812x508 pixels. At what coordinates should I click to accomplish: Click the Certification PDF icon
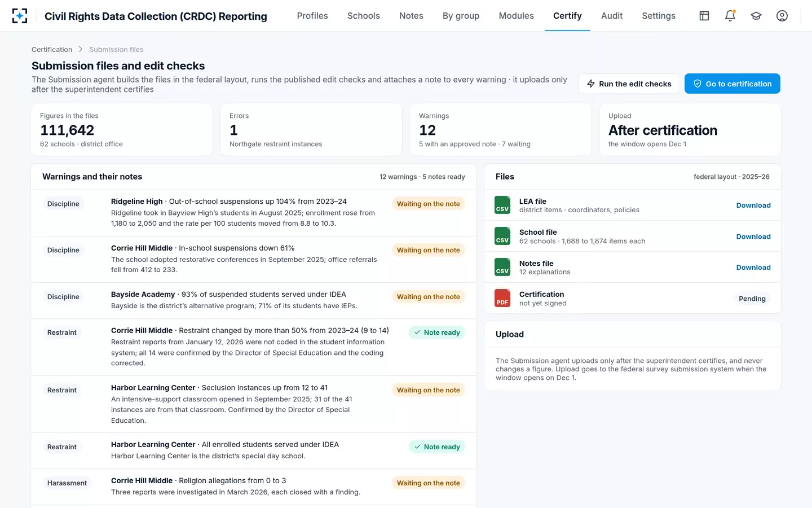point(502,299)
